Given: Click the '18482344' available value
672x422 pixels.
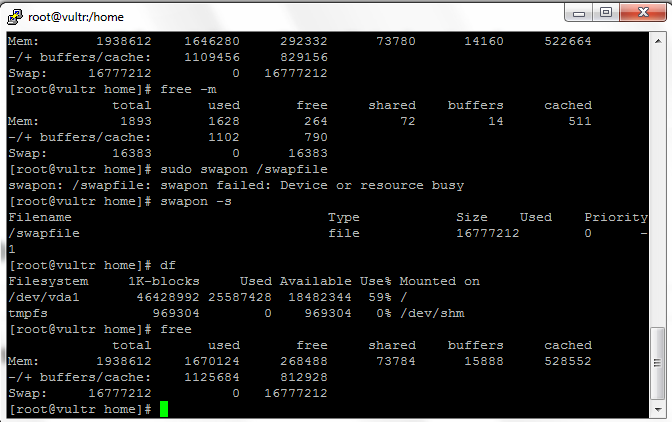Looking at the screenshot, I should [x=320, y=297].
